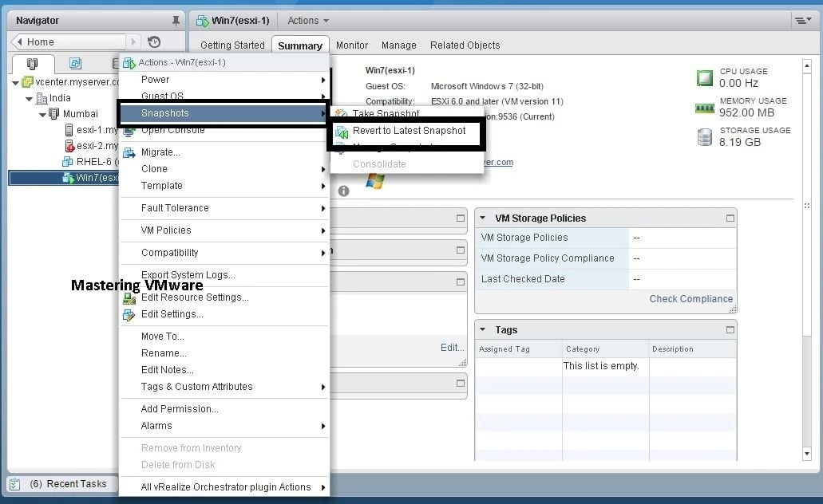
Task: Collapse the India datacenter node
Action: [x=30, y=98]
